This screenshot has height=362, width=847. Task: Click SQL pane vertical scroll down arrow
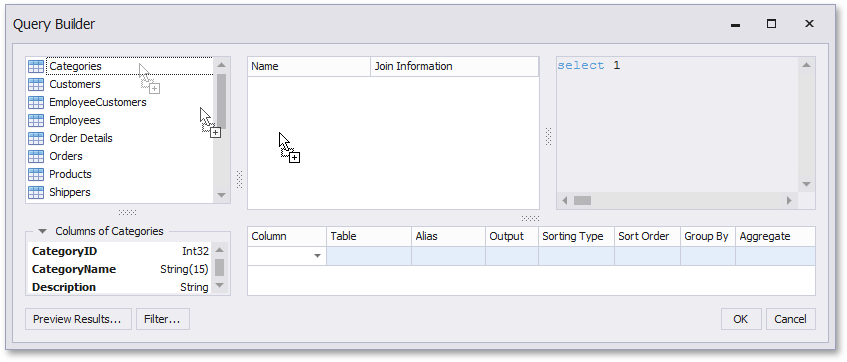(806, 184)
